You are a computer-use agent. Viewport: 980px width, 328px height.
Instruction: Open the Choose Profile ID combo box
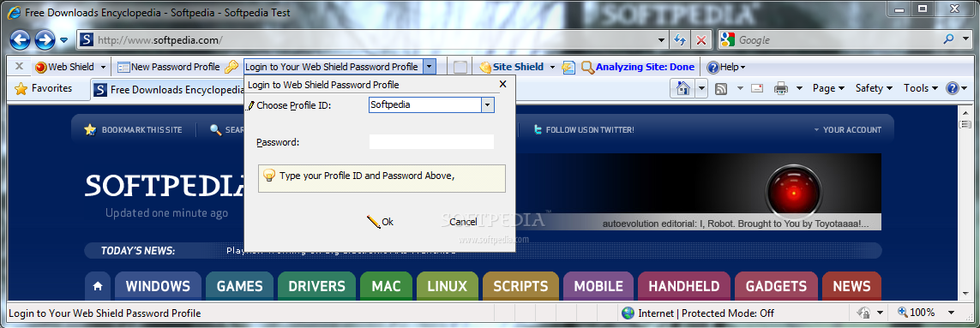(x=432, y=105)
